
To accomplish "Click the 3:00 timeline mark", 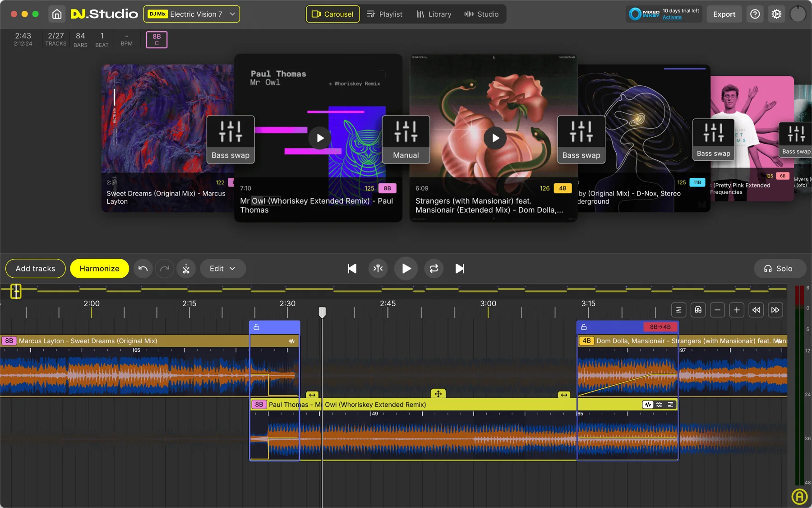I will tap(488, 304).
